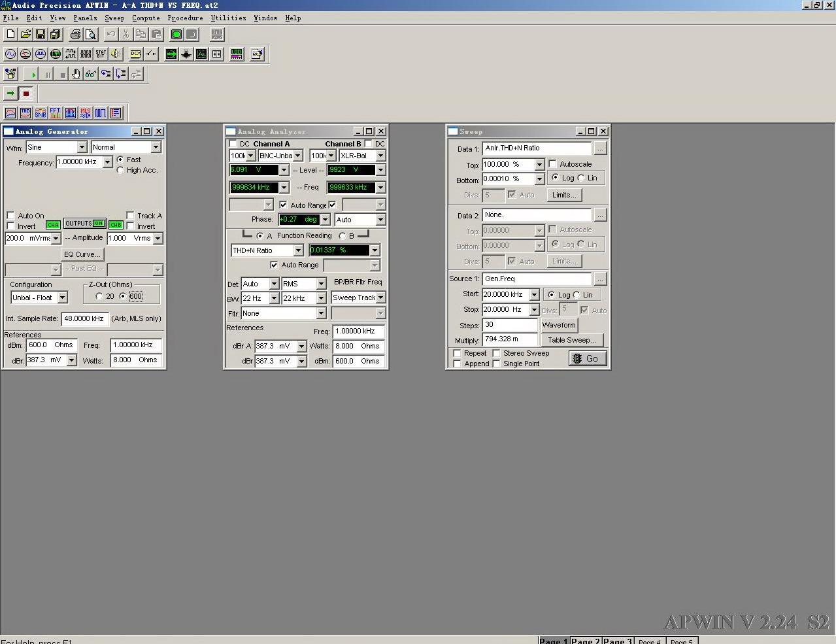
Task: Open the RMS detector type dropdown
Action: coord(321,284)
